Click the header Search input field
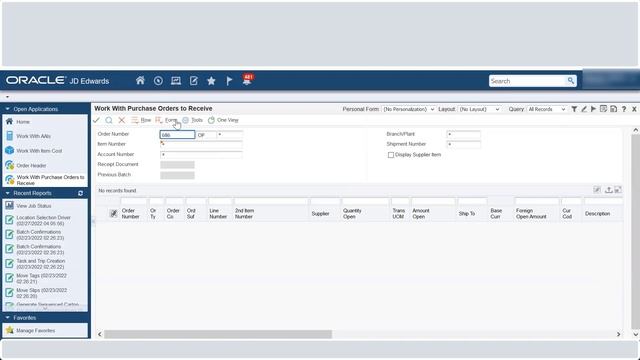This screenshot has width=640, height=360. tap(527, 81)
